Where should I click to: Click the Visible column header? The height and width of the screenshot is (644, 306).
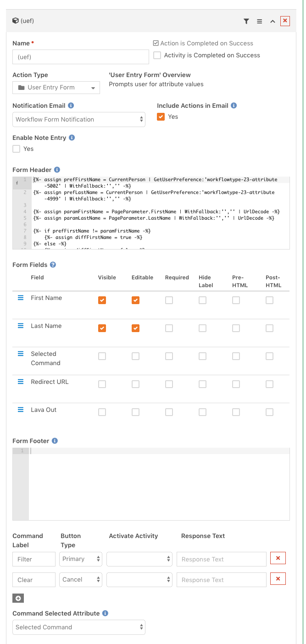tap(107, 278)
